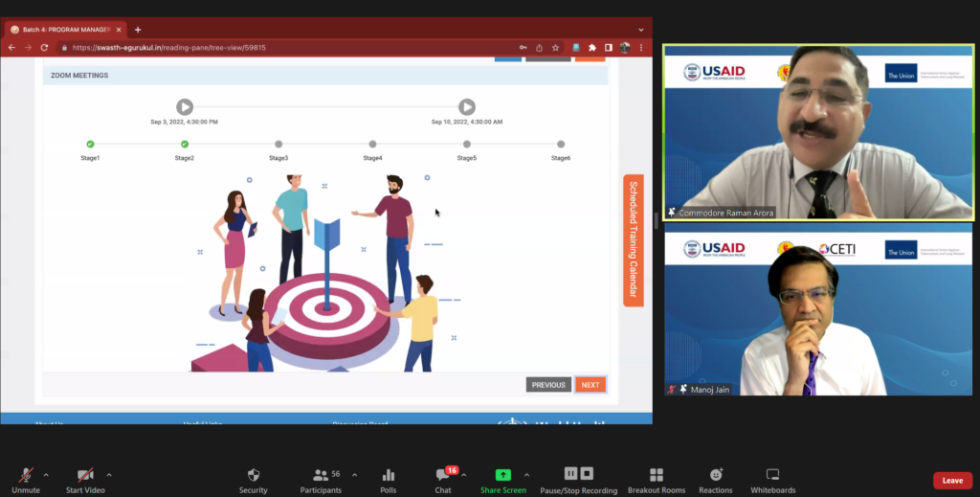The width and height of the screenshot is (980, 497).
Task: Open the browser profile avatar
Action: (x=624, y=48)
